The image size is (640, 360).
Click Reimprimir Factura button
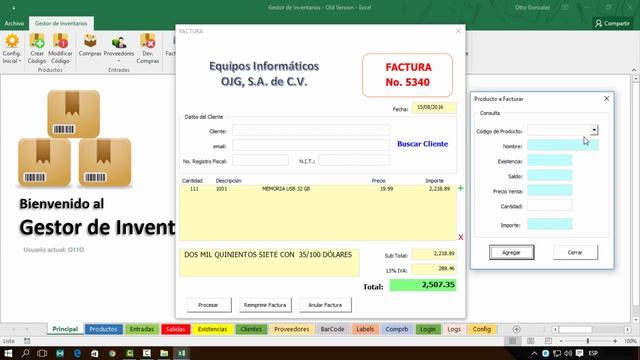(265, 305)
